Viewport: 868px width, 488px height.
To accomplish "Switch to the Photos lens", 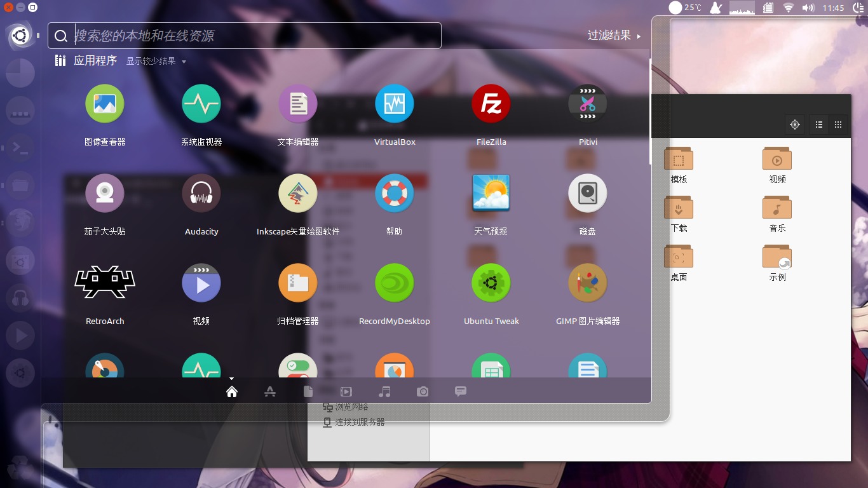I will [423, 391].
